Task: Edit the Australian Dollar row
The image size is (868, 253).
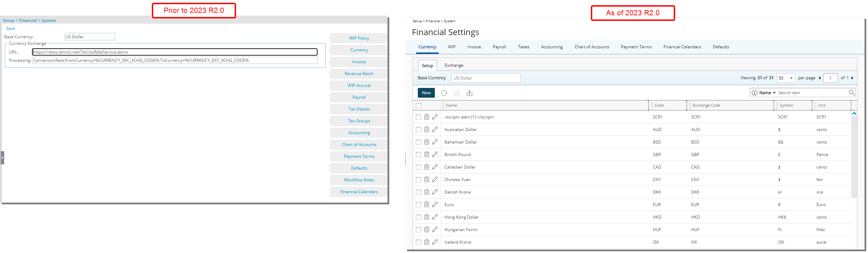Action: coord(435,129)
